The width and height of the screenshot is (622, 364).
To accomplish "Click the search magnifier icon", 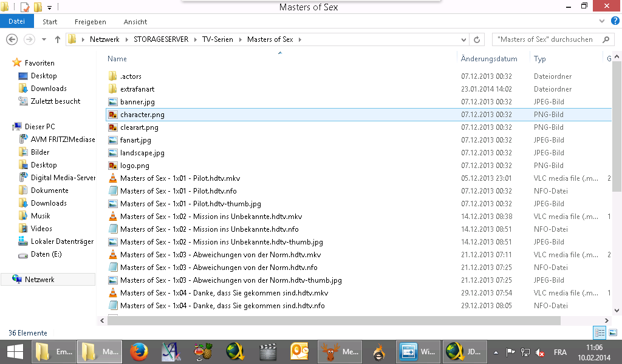I will coord(606,39).
